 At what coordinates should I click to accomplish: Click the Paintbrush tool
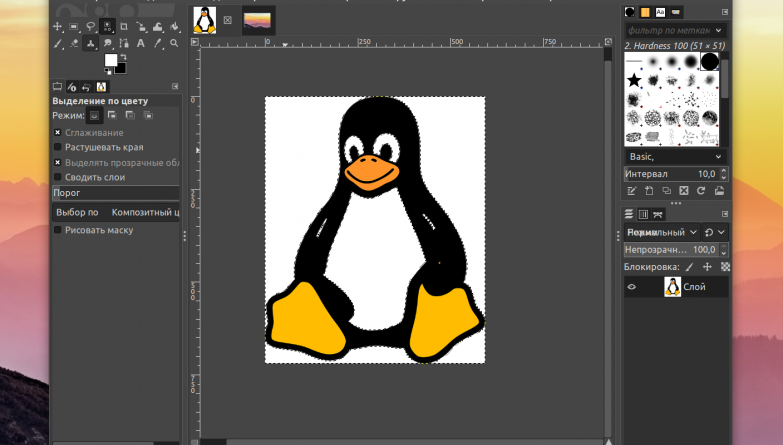tap(57, 43)
